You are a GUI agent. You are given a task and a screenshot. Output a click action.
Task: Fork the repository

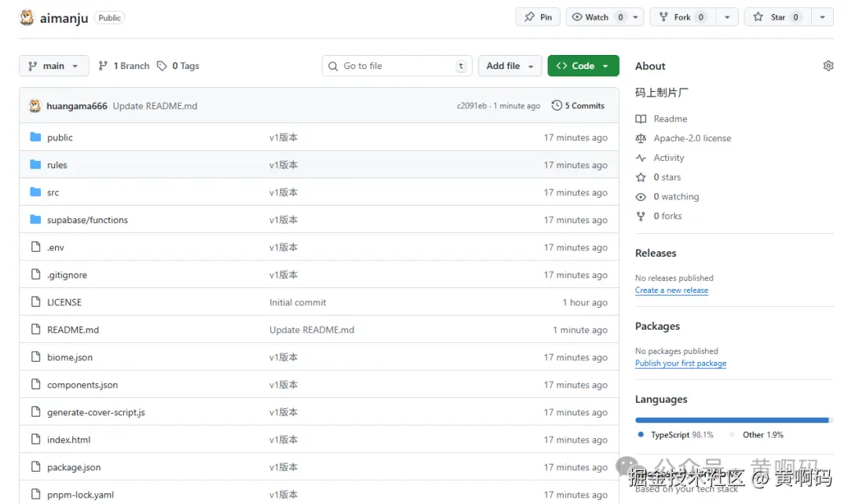tap(682, 17)
